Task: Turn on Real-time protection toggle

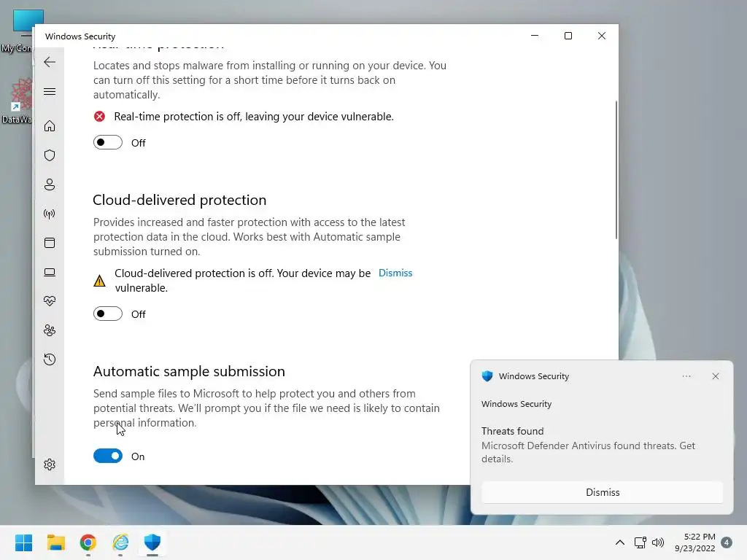Action: tap(108, 142)
